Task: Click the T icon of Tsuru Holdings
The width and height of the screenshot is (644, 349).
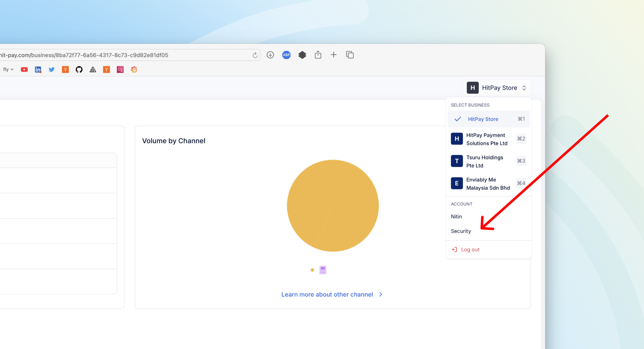Action: 457,161
